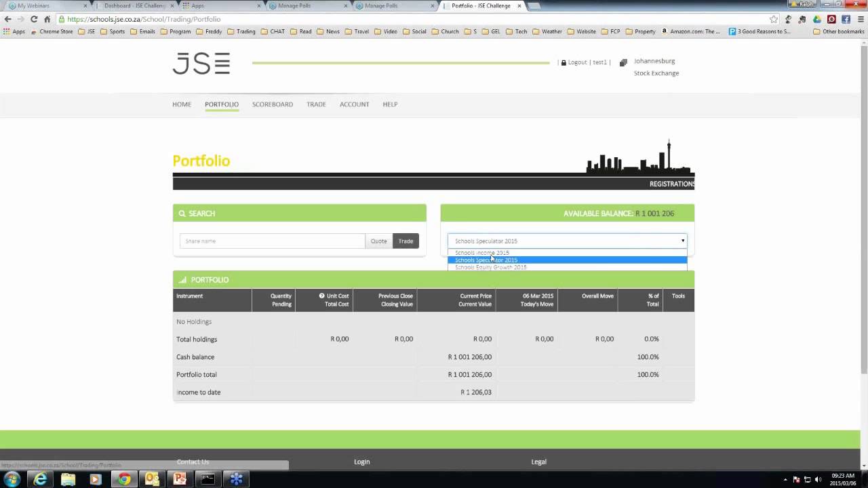Open the portfolio selector dropdown arrow

(683, 241)
